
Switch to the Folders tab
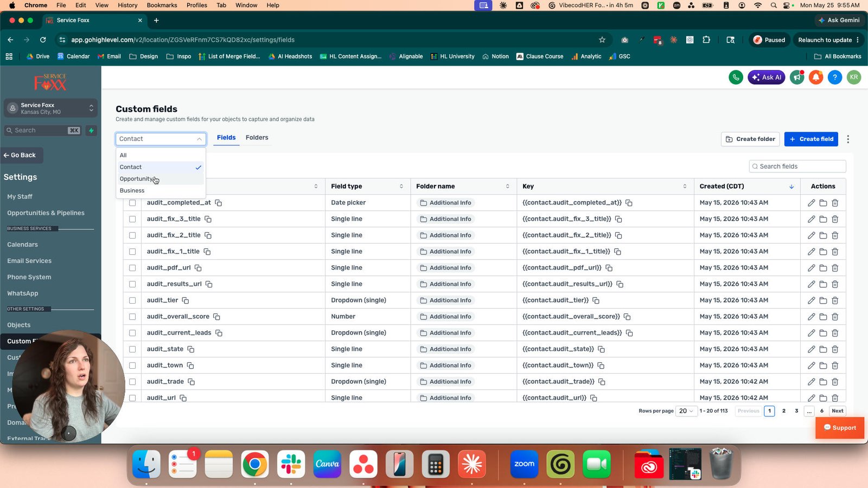[257, 138]
